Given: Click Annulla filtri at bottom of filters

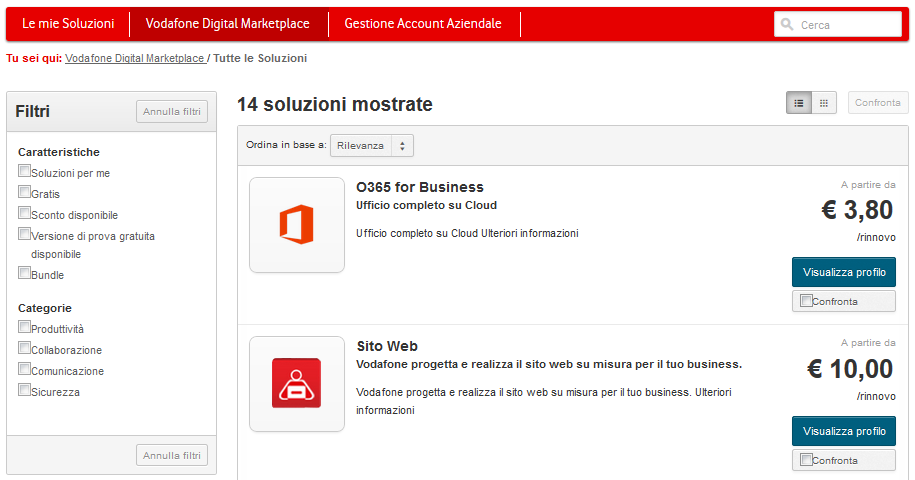Looking at the screenshot, I should tap(172, 456).
